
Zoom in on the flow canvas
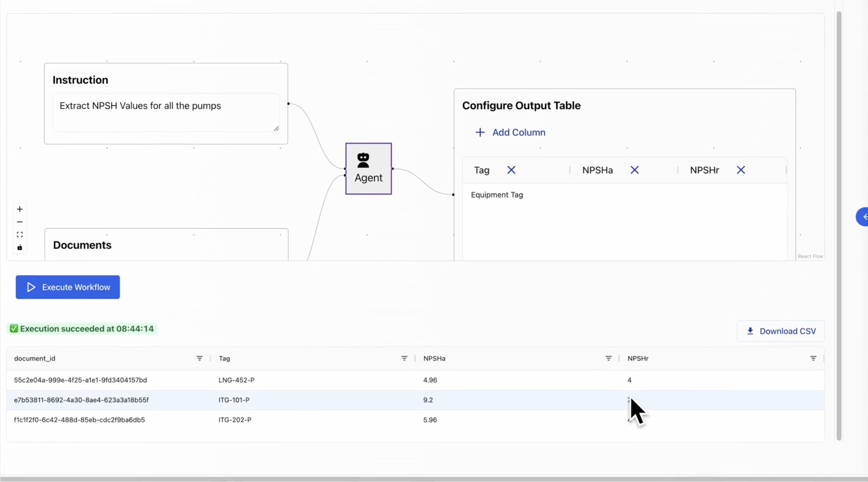point(19,209)
